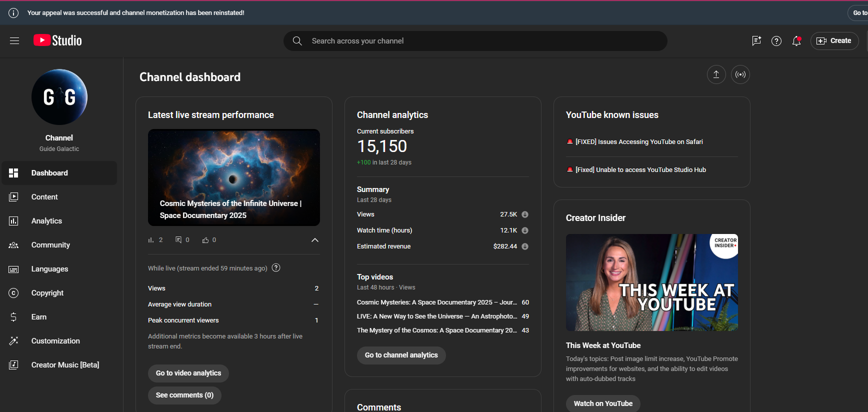Open Creator Music [Beta] menu item
The image size is (868, 412).
[59, 365]
